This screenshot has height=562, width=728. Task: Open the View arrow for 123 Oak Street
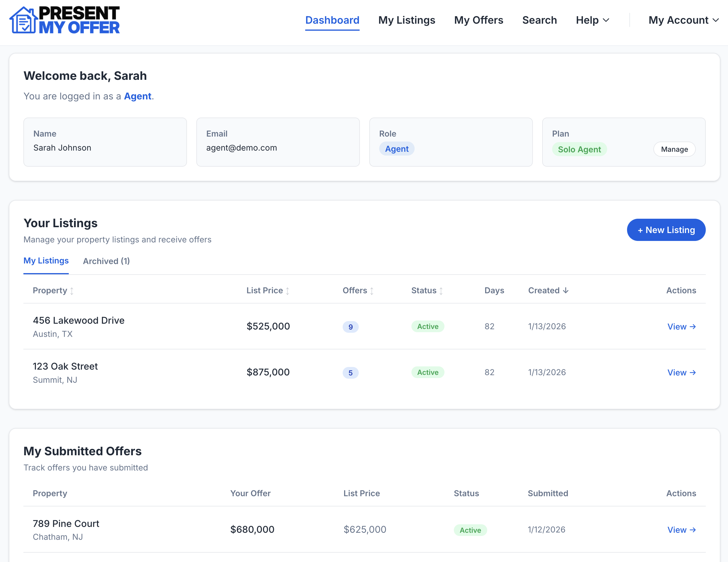682,373
